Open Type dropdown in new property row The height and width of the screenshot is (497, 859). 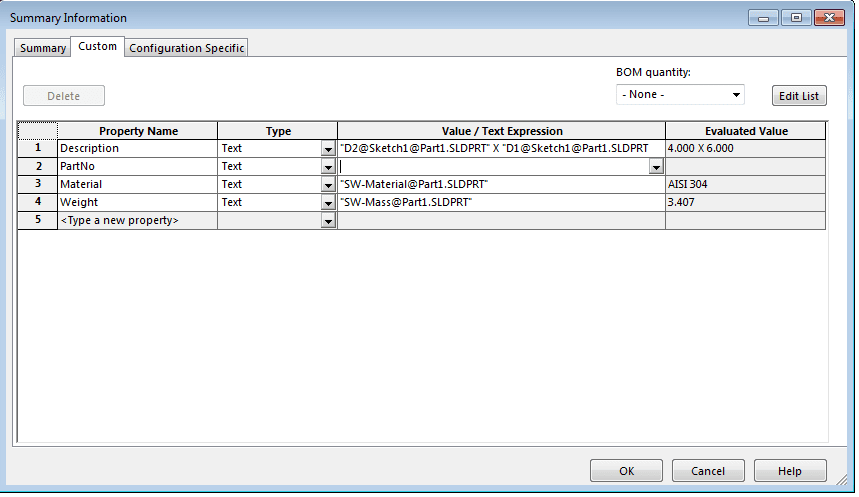point(328,221)
